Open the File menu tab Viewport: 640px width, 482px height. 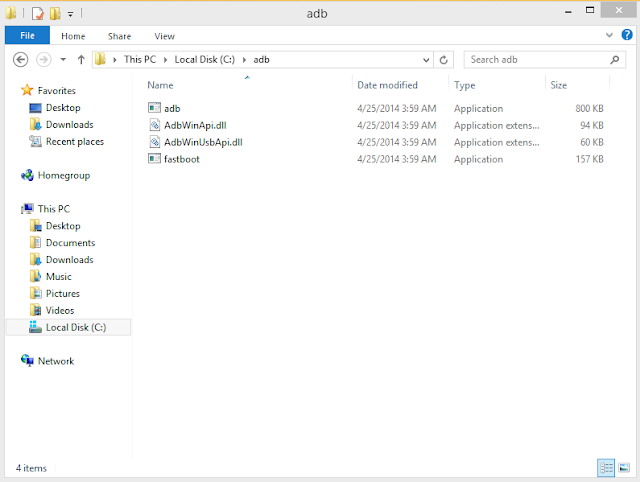[27, 36]
